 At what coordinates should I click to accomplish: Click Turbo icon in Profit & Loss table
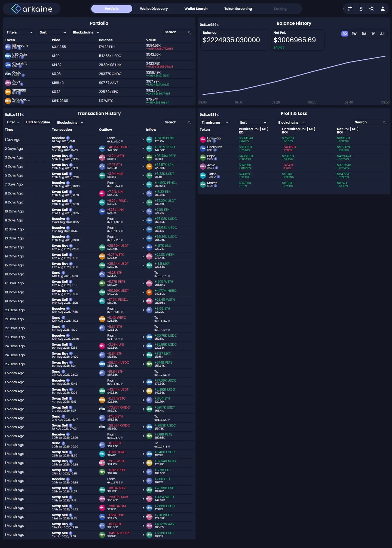pos(203,175)
